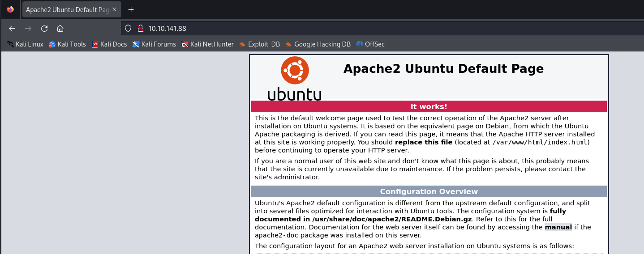Open the Kali Docs bookmark

[109, 44]
